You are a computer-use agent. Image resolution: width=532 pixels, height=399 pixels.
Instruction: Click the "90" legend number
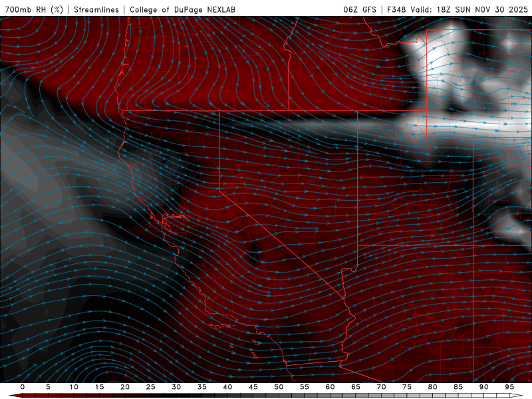483,387
